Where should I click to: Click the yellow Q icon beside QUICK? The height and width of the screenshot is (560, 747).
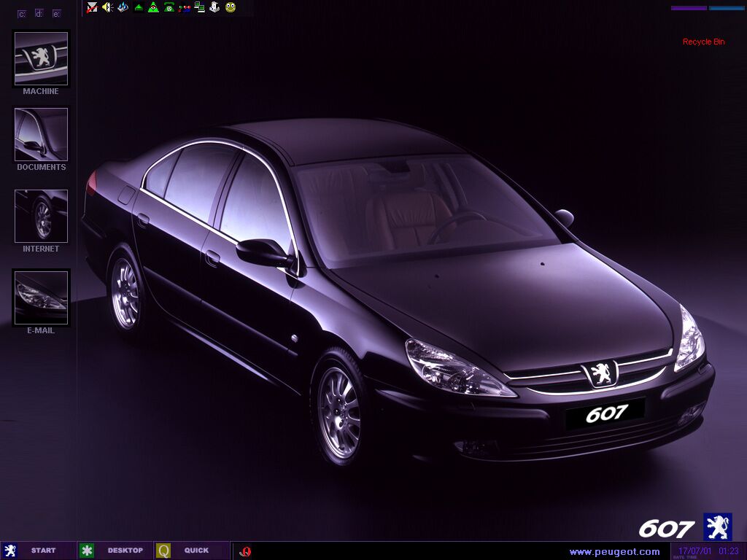point(163,551)
